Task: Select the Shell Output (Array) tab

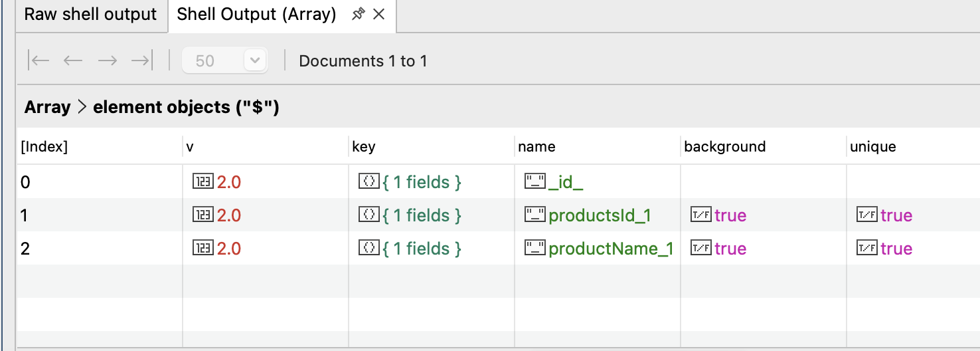Action: (x=256, y=15)
